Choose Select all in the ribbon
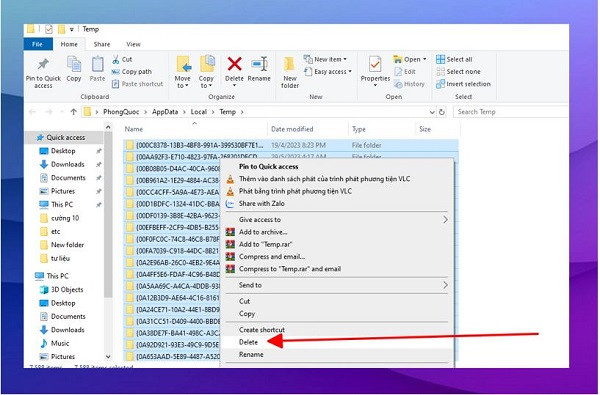Image resolution: width=600 pixels, height=395 pixels. [454, 59]
